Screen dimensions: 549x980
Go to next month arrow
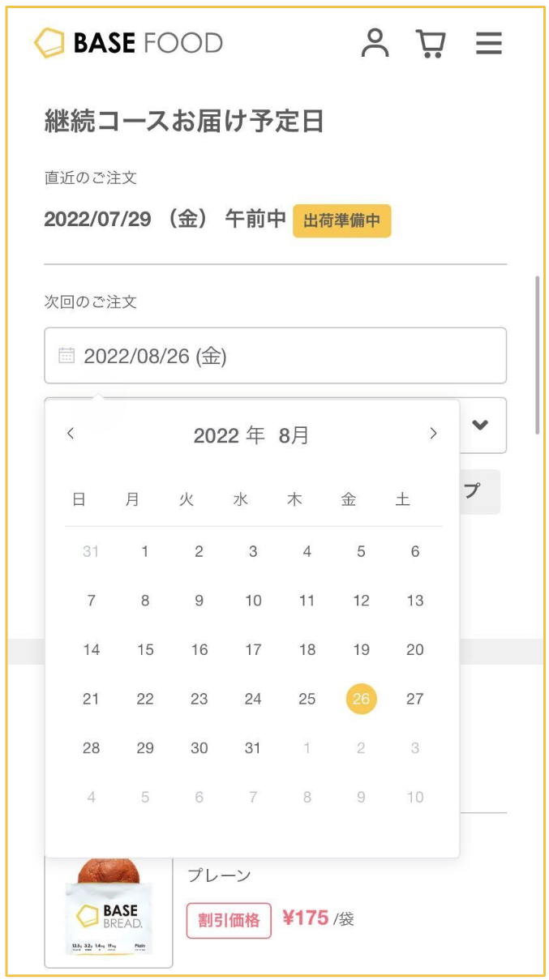tap(433, 434)
